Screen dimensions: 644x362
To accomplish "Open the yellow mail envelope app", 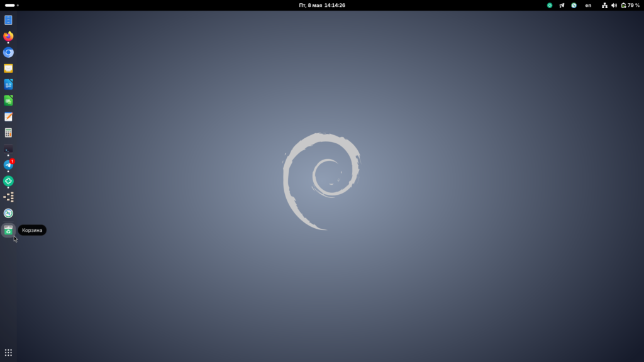I will click(x=8, y=69).
